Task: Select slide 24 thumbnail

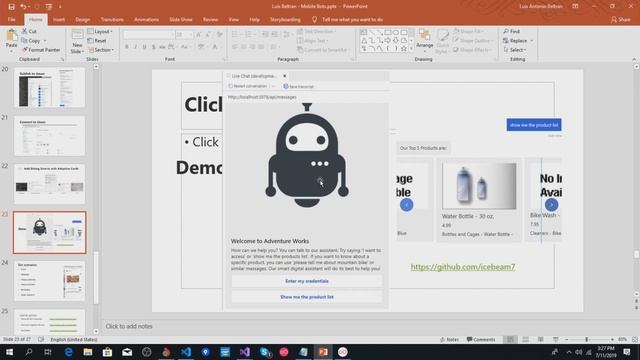Action: tap(49, 281)
